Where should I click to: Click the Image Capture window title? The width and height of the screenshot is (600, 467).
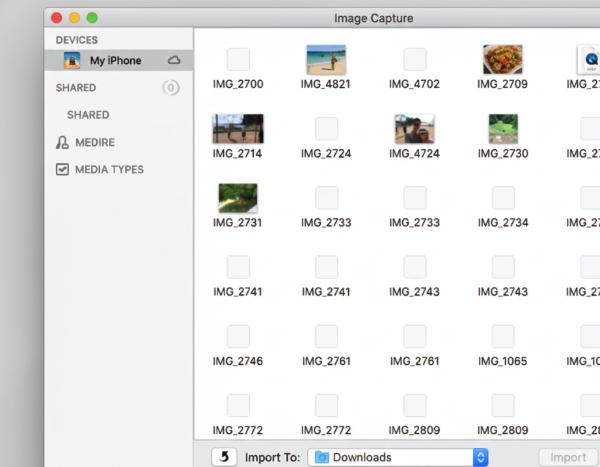tap(373, 18)
